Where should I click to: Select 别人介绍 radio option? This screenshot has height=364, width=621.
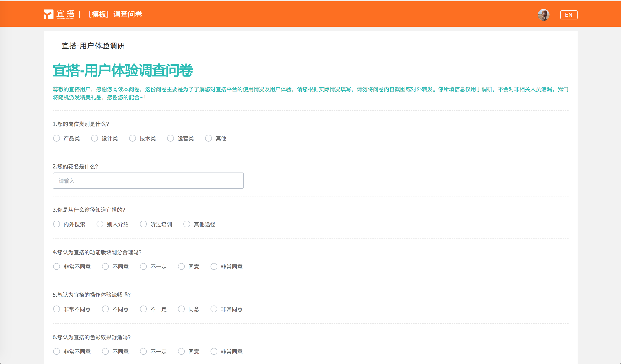click(100, 224)
